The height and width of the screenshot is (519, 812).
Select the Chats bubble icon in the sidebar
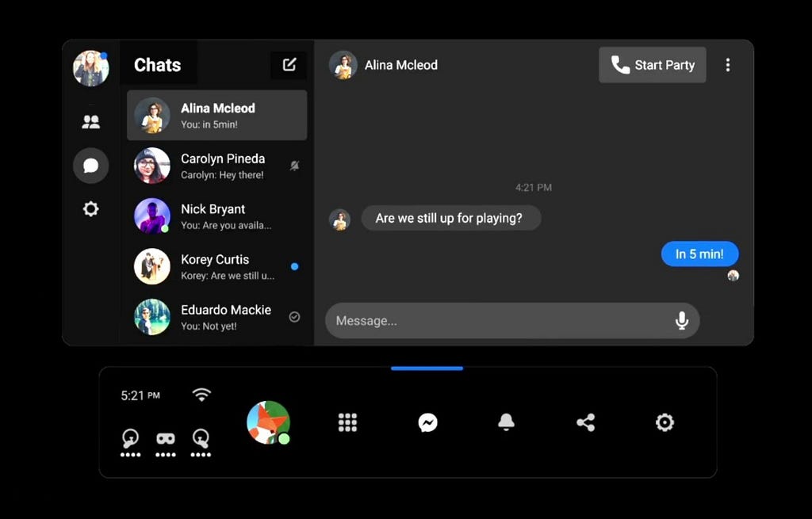(x=90, y=166)
